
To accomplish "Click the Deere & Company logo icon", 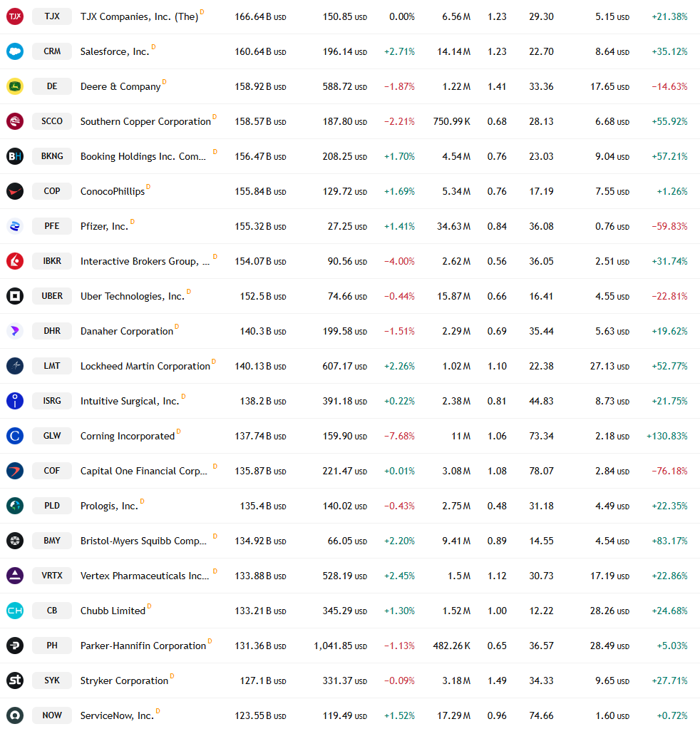I will point(15,86).
